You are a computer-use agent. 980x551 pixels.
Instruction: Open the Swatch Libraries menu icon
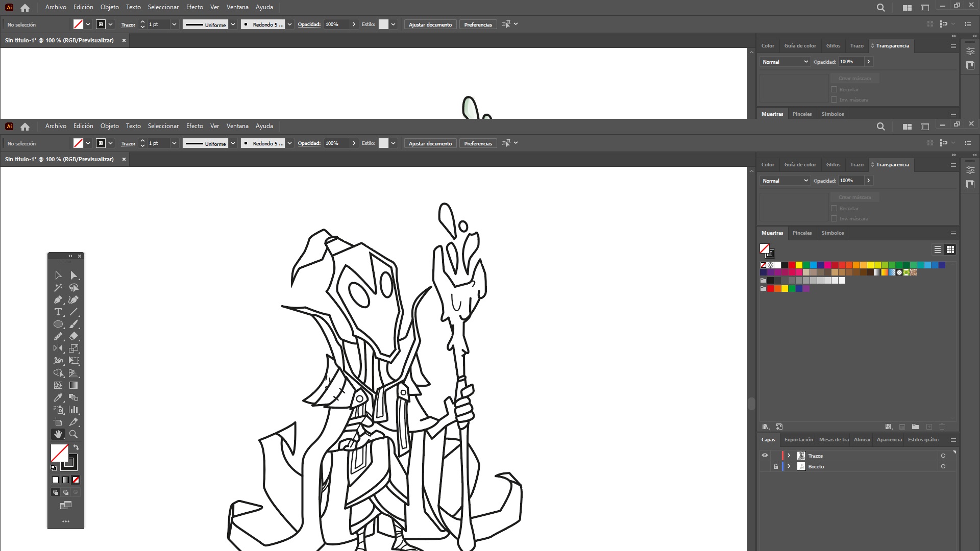[766, 427]
